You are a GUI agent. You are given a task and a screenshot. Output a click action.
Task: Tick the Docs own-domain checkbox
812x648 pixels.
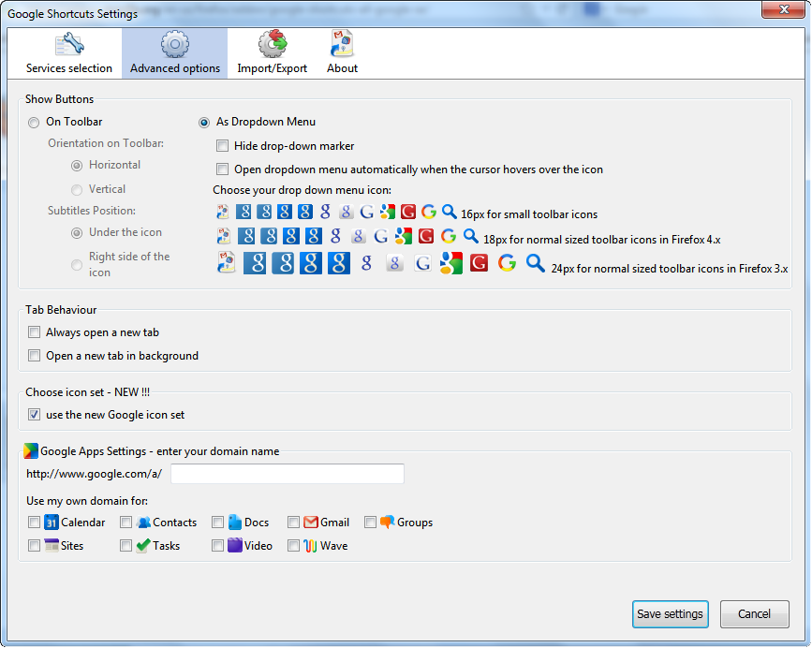click(x=217, y=523)
